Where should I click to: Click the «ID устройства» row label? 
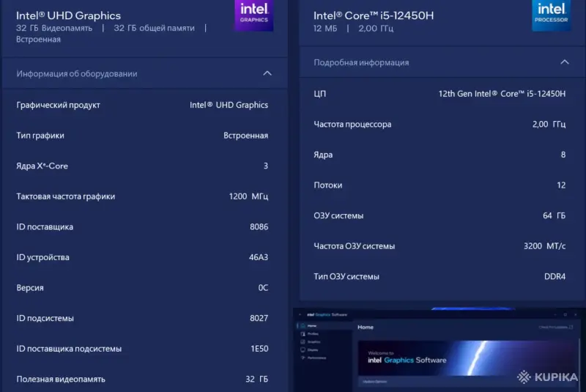point(42,257)
